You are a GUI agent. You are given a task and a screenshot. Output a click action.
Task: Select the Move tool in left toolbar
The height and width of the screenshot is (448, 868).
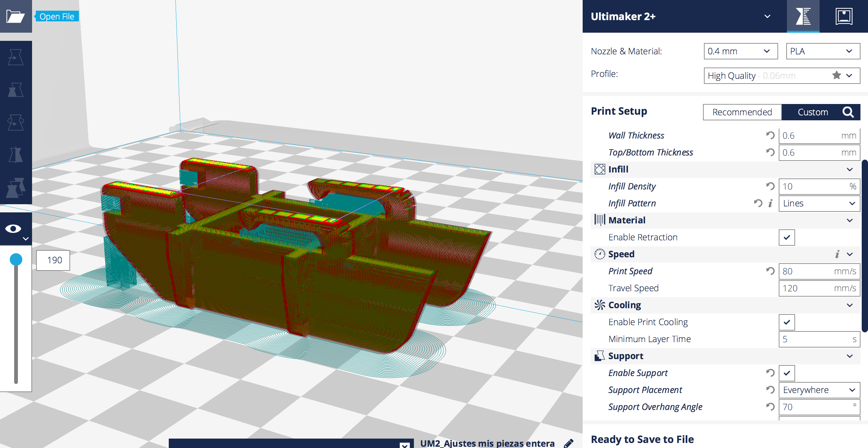coord(15,57)
